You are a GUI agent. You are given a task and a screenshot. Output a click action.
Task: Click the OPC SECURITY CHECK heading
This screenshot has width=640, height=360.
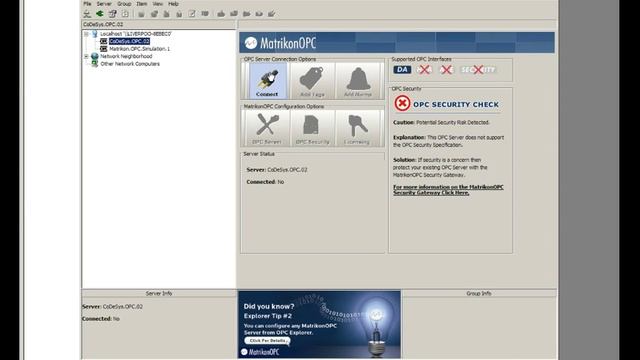tap(456, 104)
